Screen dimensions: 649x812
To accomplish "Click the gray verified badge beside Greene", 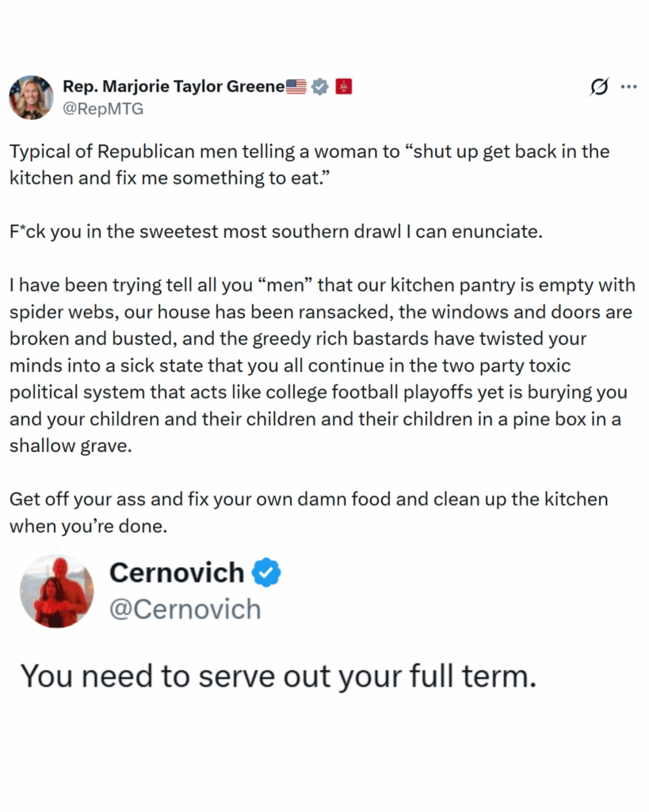I will tap(319, 86).
